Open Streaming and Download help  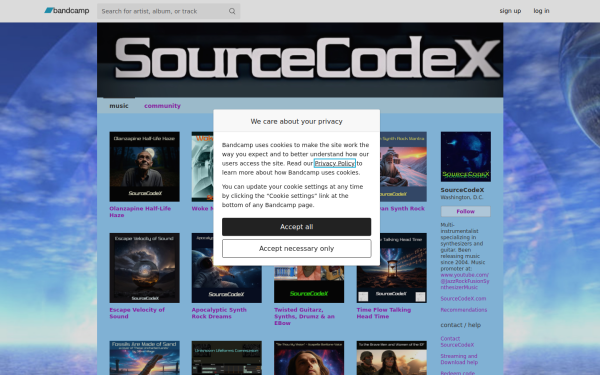[459, 359]
